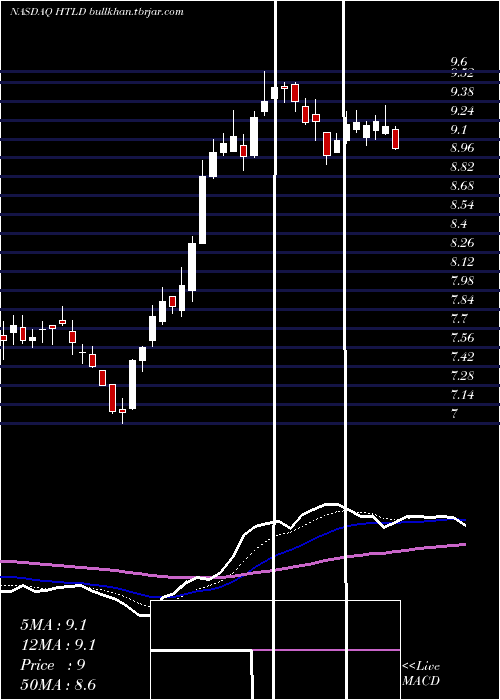Select the 7.7 price axis label

(x=459, y=319)
